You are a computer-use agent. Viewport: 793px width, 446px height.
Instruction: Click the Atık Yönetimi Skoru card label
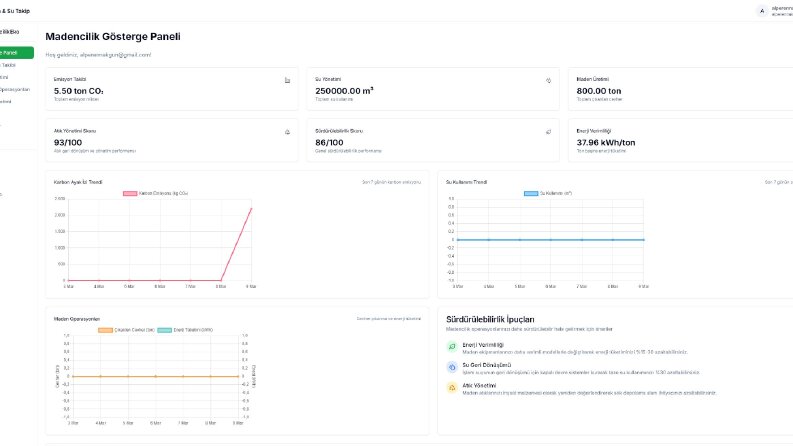pyautogui.click(x=75, y=131)
